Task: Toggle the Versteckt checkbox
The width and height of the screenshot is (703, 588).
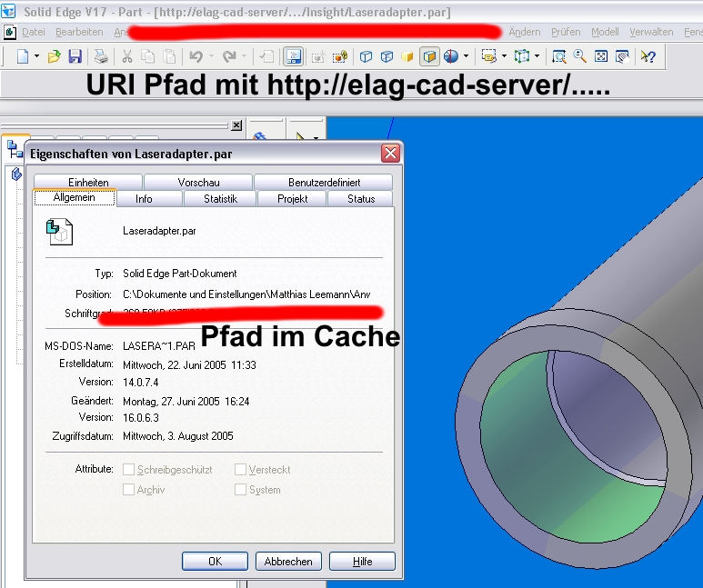Action: pos(240,469)
